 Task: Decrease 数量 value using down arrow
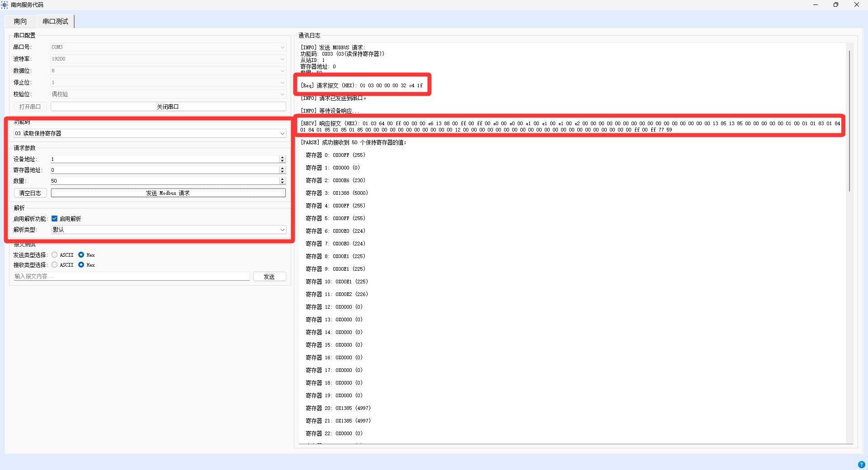point(282,183)
